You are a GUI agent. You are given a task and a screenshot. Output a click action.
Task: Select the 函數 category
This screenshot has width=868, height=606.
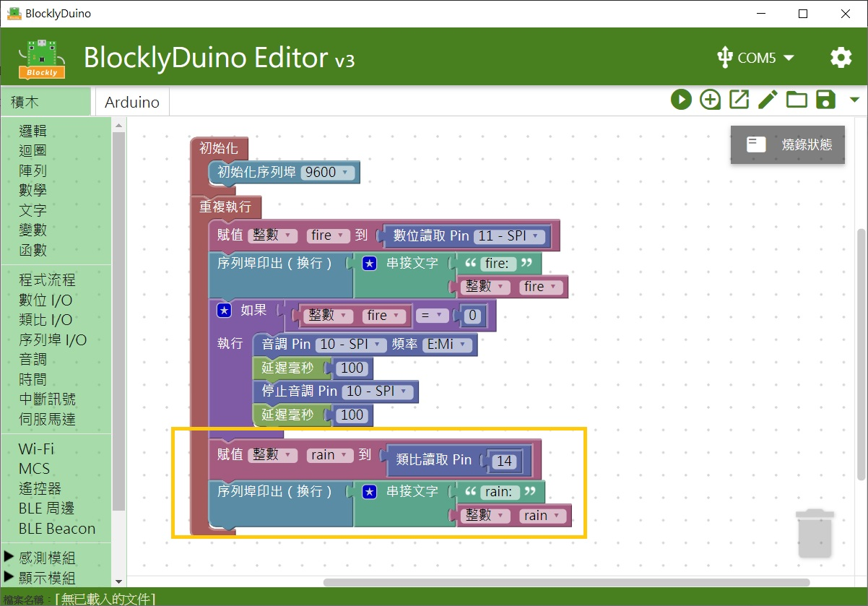tap(32, 250)
